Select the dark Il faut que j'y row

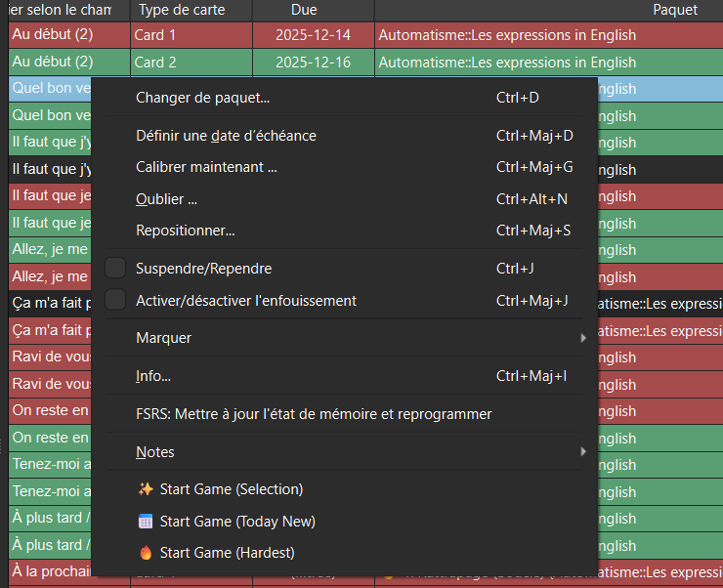pyautogui.click(x=50, y=170)
